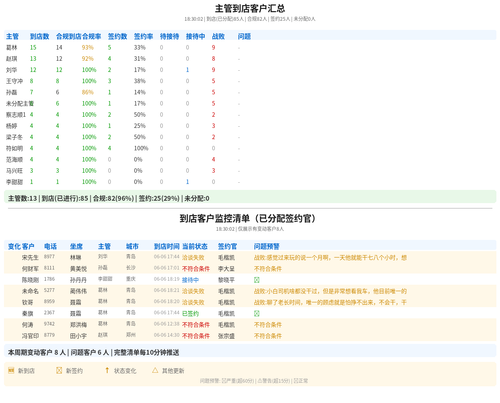Click the 93% compliance rate value
This screenshot has height=403, width=500.
tap(88, 48)
